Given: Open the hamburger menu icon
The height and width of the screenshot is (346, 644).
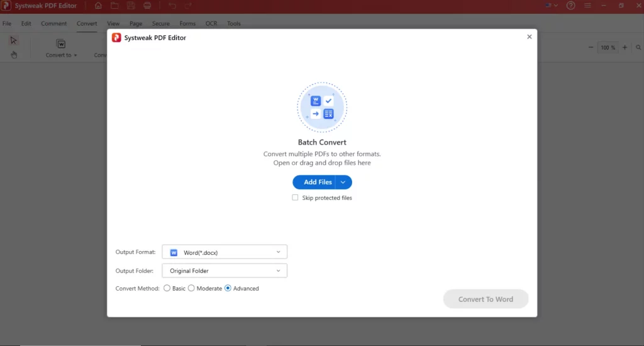Looking at the screenshot, I should 588,6.
